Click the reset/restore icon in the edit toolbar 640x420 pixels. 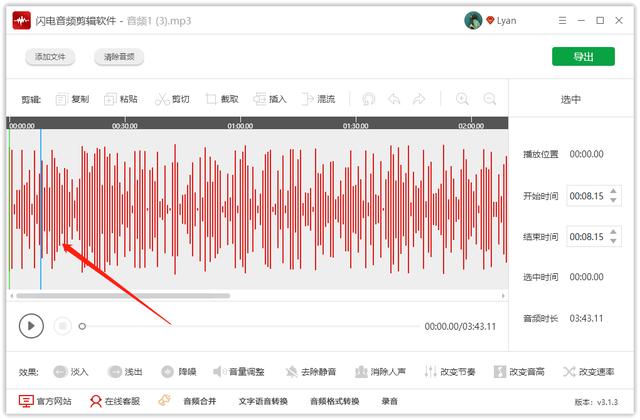click(x=368, y=99)
